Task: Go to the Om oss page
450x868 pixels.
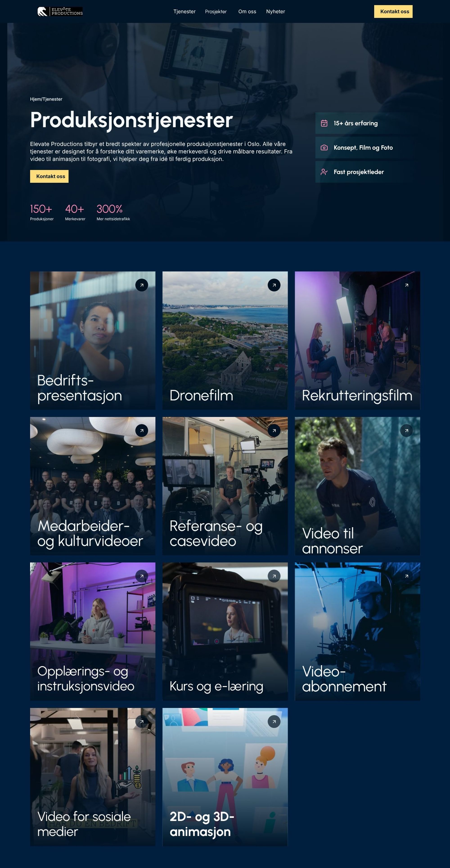Action: (x=247, y=11)
